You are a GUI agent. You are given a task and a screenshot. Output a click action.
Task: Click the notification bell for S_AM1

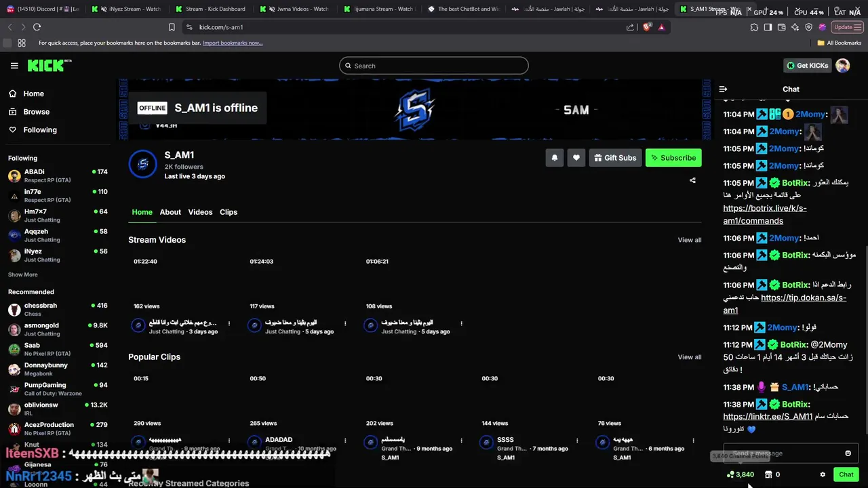click(554, 158)
